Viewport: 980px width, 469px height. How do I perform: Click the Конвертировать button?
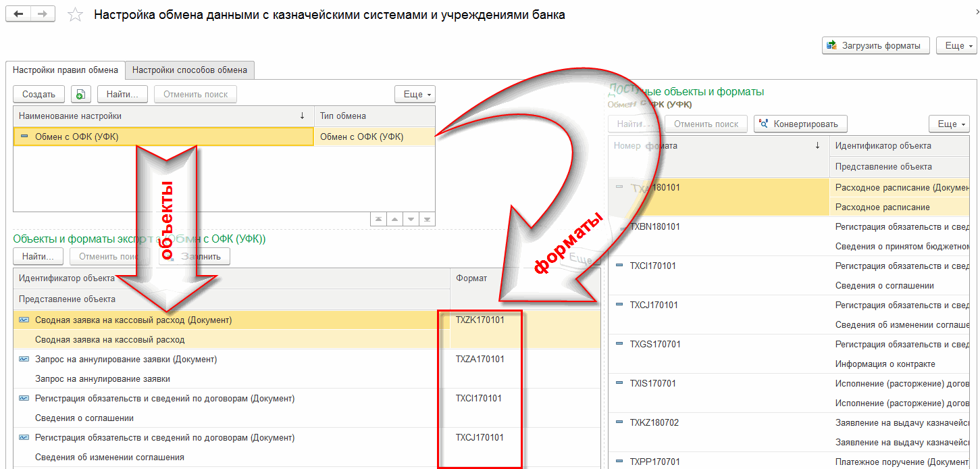(x=800, y=124)
